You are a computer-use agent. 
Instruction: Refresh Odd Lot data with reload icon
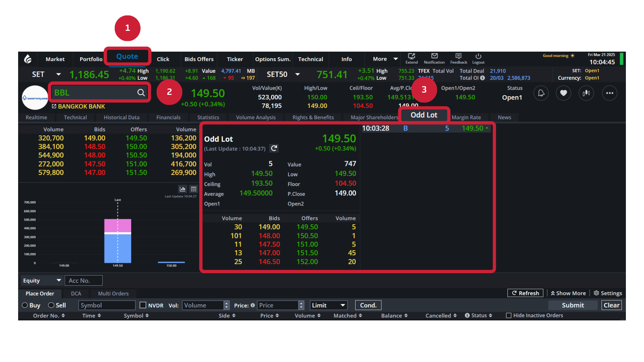pyautogui.click(x=274, y=148)
